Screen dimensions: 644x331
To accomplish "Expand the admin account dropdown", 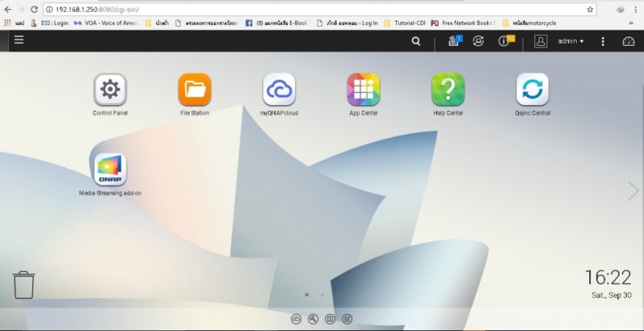I will pos(571,41).
